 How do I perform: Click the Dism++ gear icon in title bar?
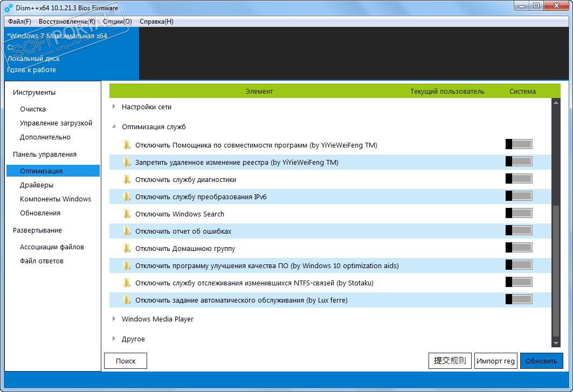(x=9, y=8)
